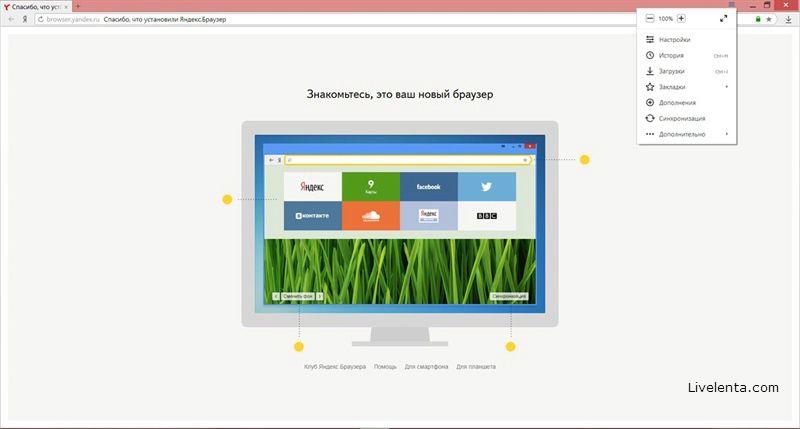Click yellow marker below the illustration's sync button

pyautogui.click(x=510, y=347)
